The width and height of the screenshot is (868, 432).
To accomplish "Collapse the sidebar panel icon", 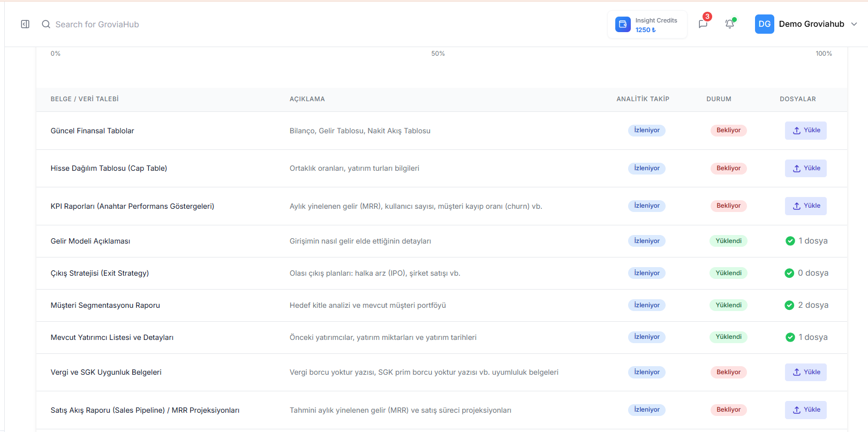I will [x=25, y=24].
